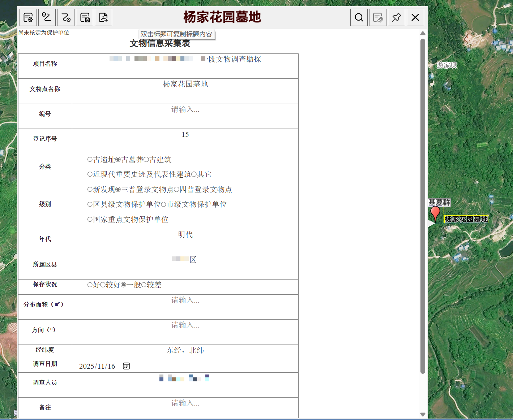Screen dimensions: 513x420
Task: Open the form attachment icon
Action: 378,17
